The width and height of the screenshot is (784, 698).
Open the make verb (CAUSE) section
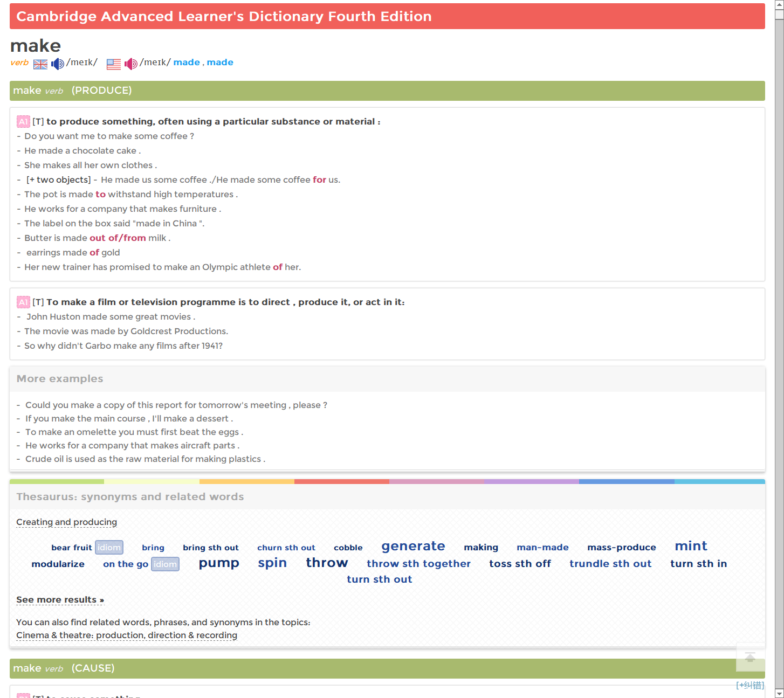point(387,668)
